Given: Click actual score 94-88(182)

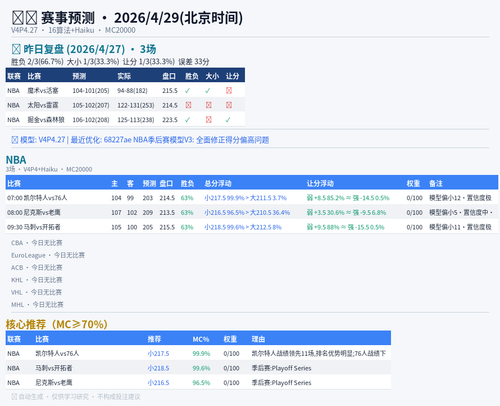Looking at the screenshot, I should click(132, 91).
